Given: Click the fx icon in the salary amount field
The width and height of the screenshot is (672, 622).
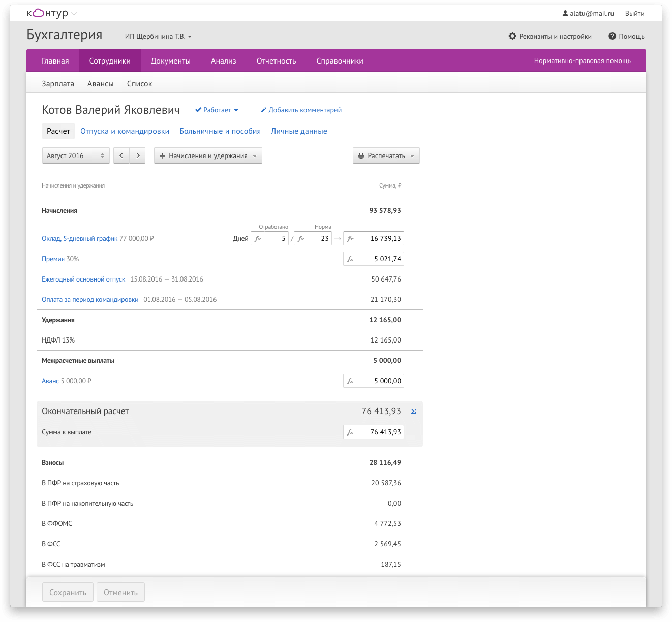Looking at the screenshot, I should tap(350, 238).
